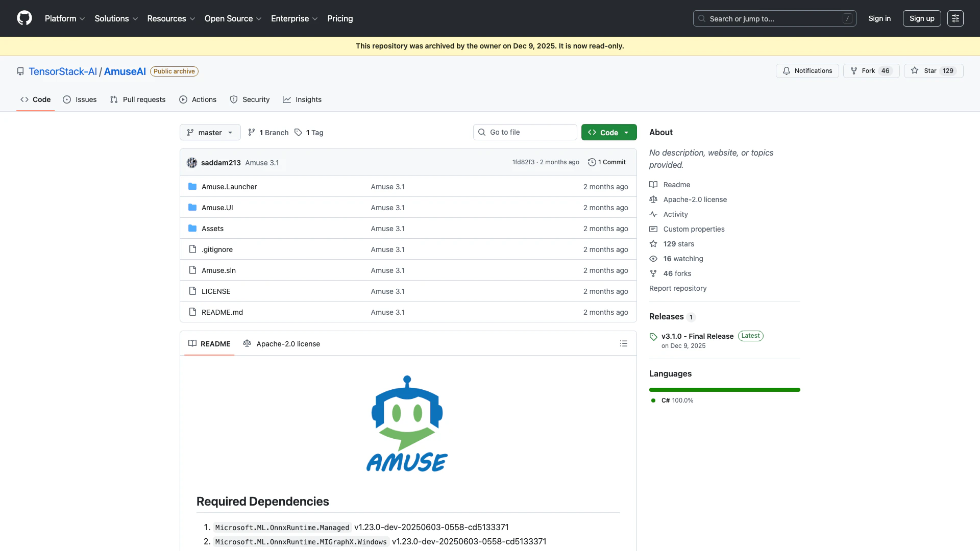980x551 pixels.
Task: Expand the green Code dropdown
Action: click(608, 133)
